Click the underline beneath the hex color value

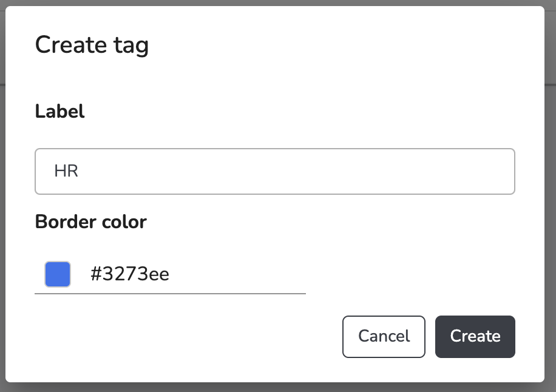(170, 294)
